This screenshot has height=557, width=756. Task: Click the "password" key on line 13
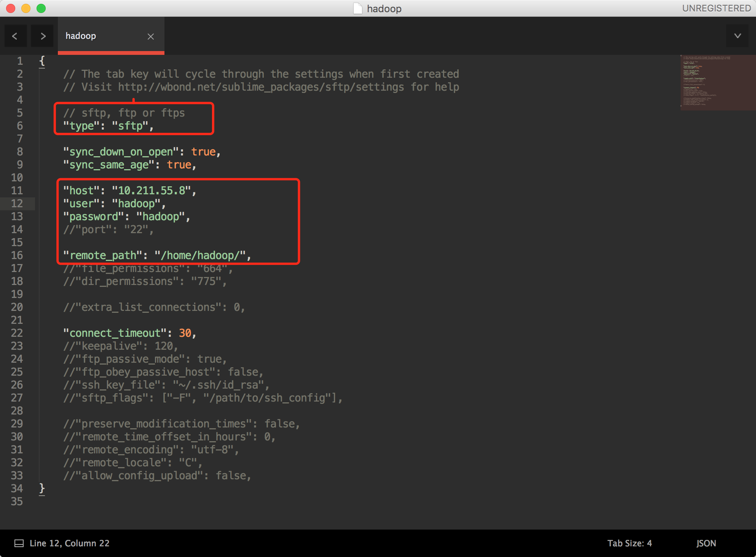[x=94, y=216]
